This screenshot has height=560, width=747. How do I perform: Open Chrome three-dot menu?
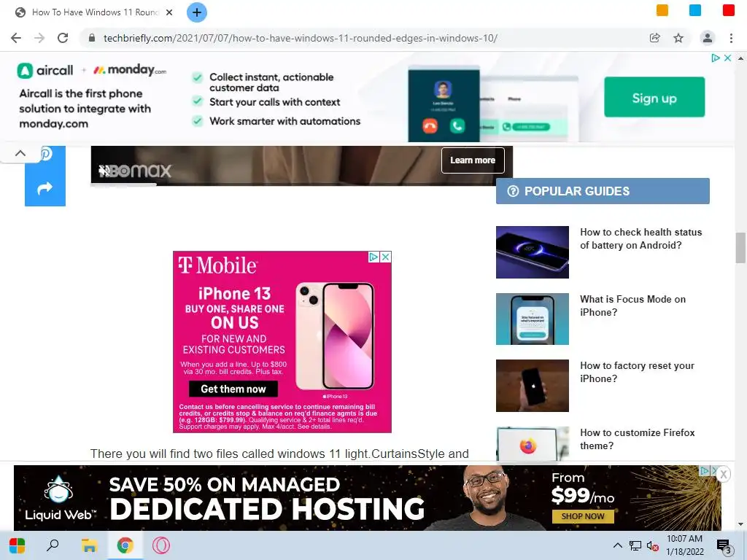[x=731, y=38]
